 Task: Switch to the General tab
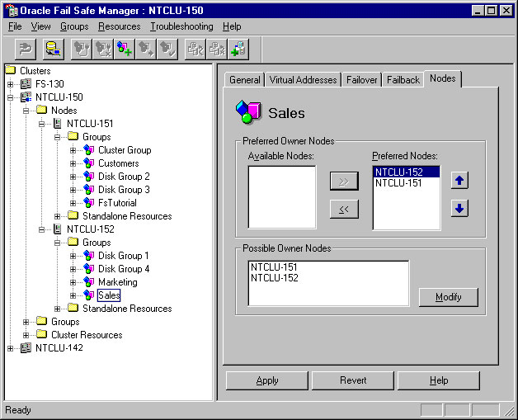click(244, 80)
